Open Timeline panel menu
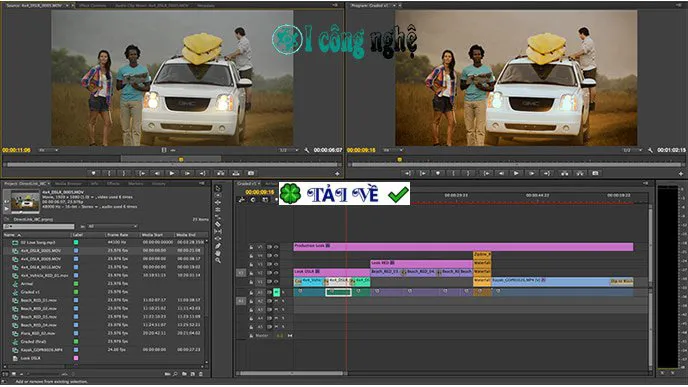This screenshot has width=688, height=387. tap(645, 183)
